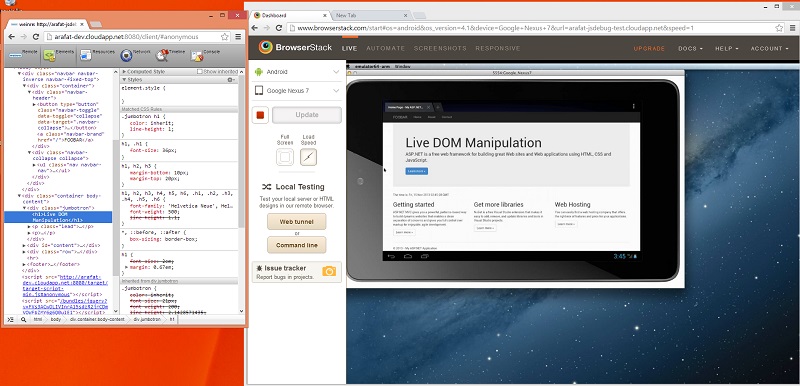Open the Network panel in weinre toolbar
The image size is (800, 386).
click(x=135, y=54)
